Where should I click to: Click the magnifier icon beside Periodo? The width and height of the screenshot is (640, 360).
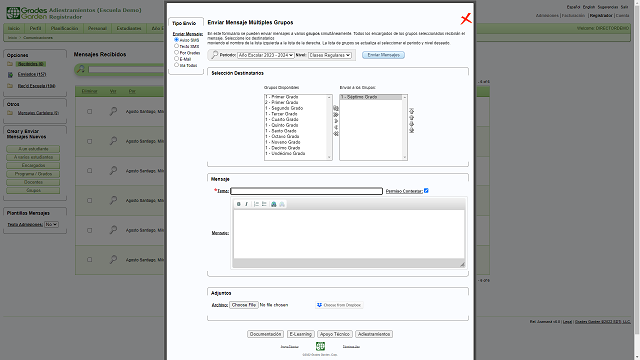tap(215, 55)
